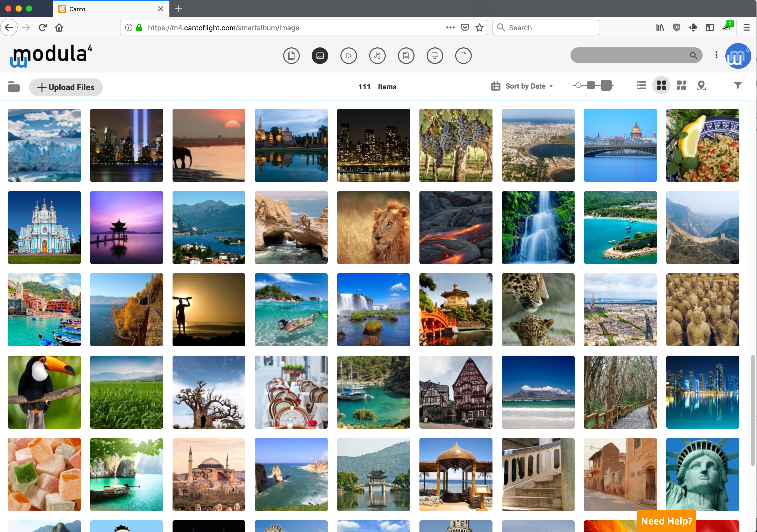The image size is (757, 532).
Task: Switch to grid thumbnail view
Action: 661,86
